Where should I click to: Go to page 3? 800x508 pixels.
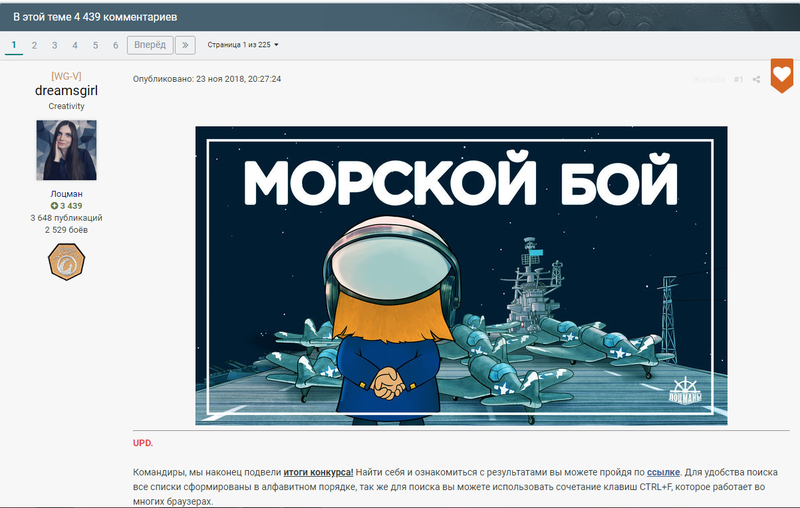[x=55, y=45]
